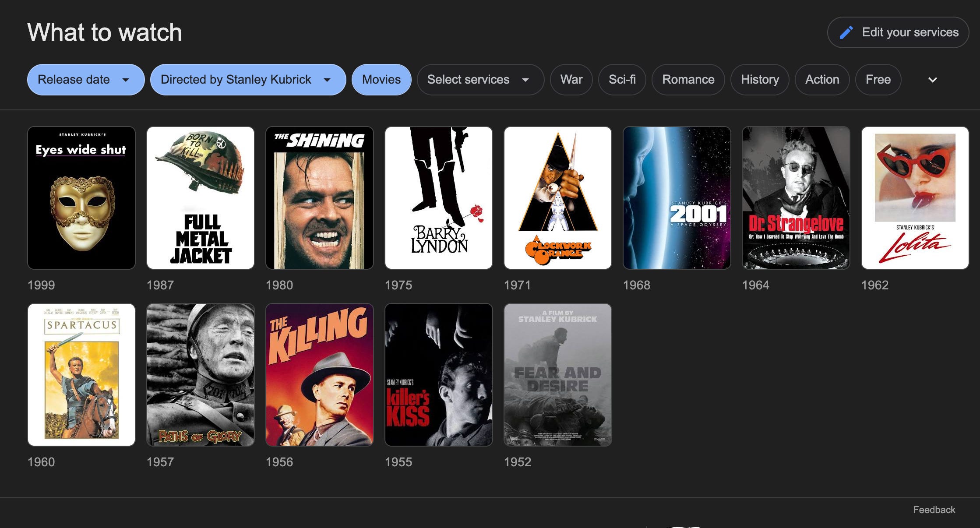Open the A Clockwork Orange poster
Screen dimensions: 980x528
tap(558, 198)
